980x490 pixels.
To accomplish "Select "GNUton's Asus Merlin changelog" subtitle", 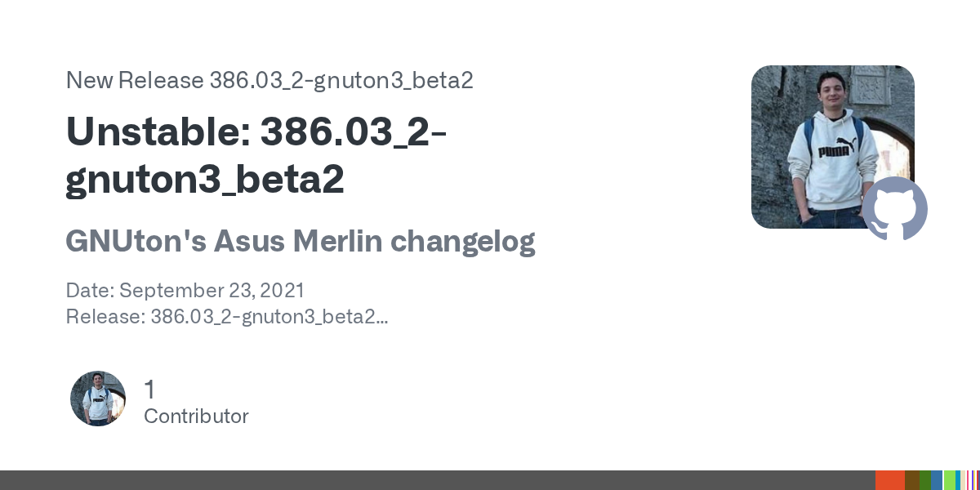I will click(x=300, y=241).
